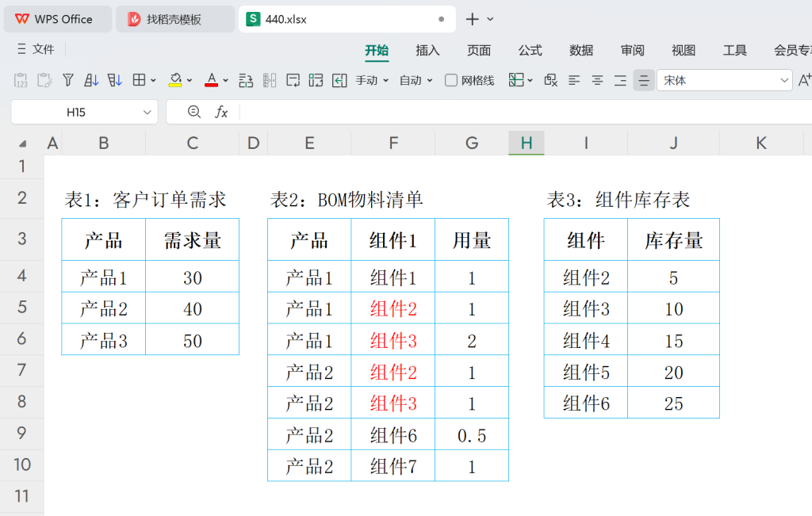Image resolution: width=812 pixels, height=516 pixels.
Task: Click the 表2：BOM物料清单 title cell
Action: [x=347, y=199]
